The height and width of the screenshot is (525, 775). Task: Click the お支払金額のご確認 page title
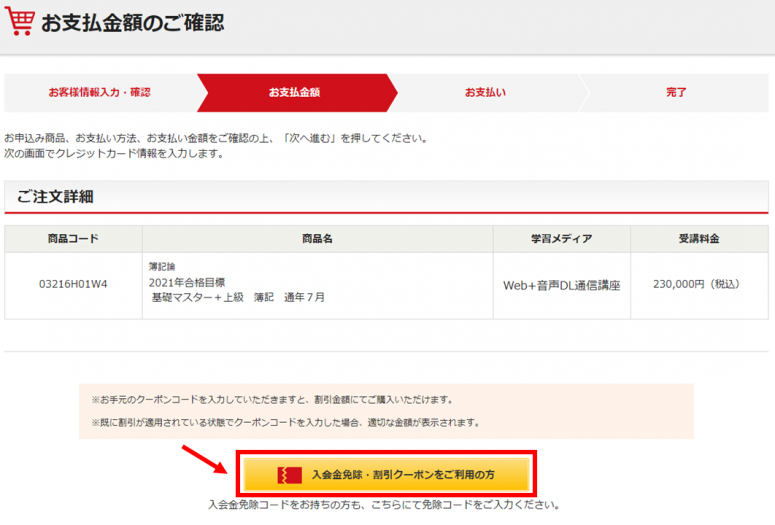tap(132, 22)
